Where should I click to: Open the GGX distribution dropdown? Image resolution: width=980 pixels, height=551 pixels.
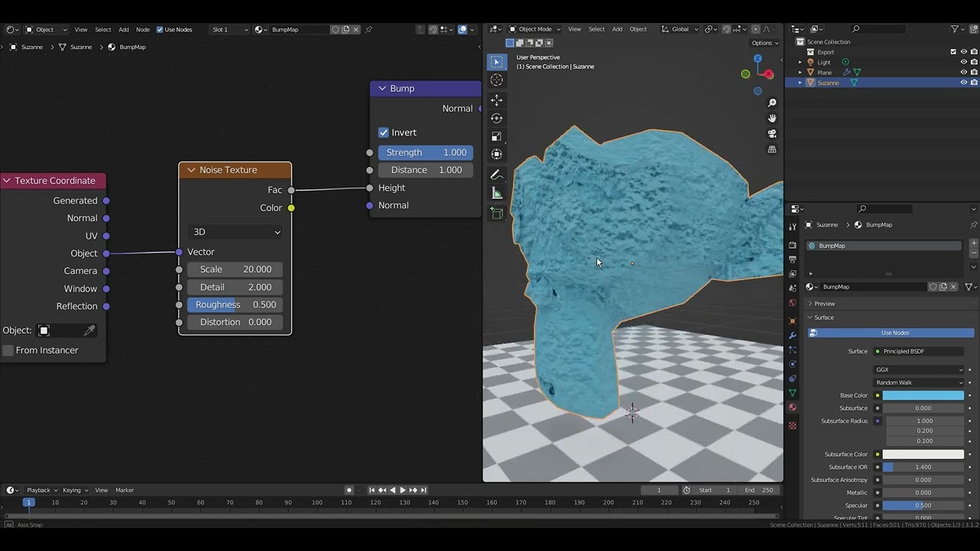[920, 370]
